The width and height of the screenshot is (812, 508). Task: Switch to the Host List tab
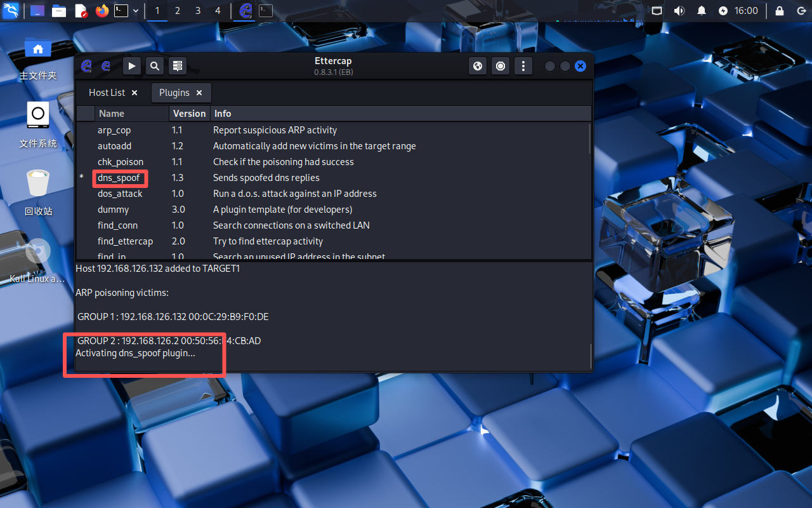(107, 93)
